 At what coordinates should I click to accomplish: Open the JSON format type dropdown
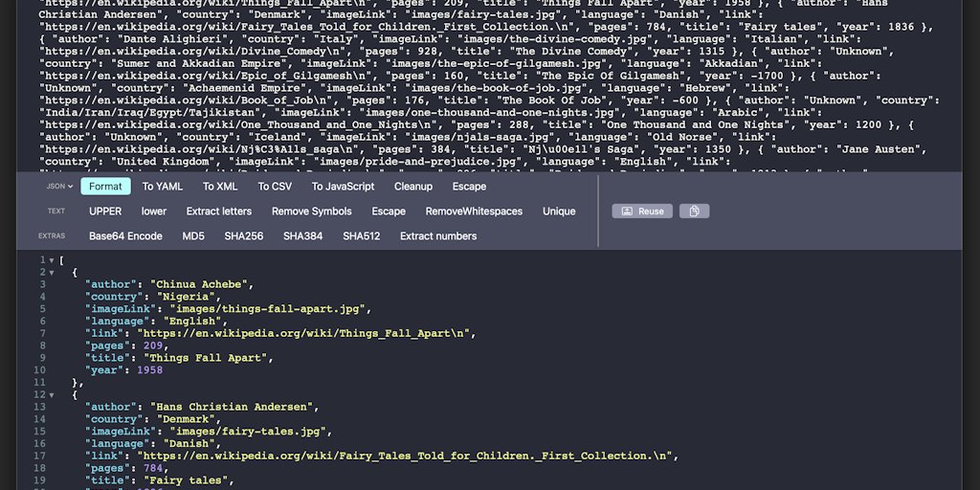[59, 187]
